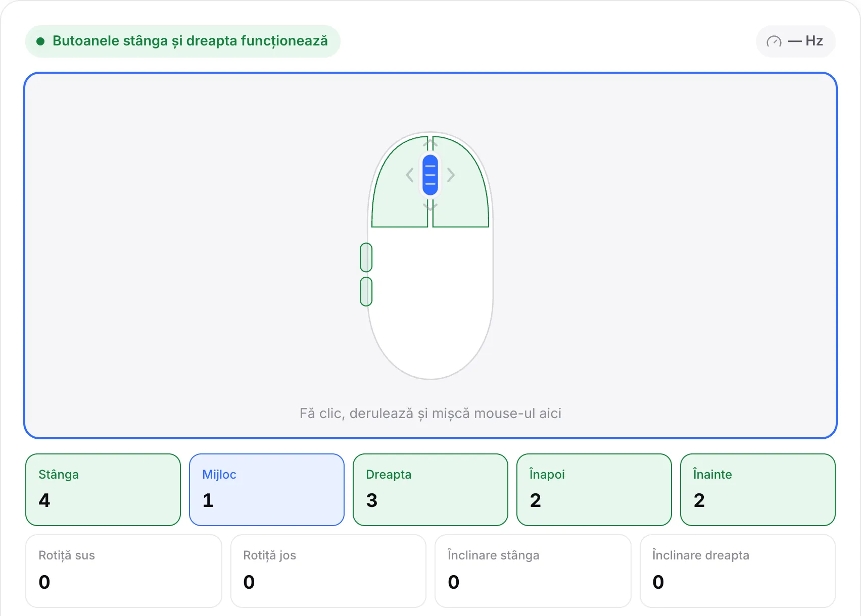The height and width of the screenshot is (616, 861).
Task: Click the Rotiță jos counter card
Action: 328,571
